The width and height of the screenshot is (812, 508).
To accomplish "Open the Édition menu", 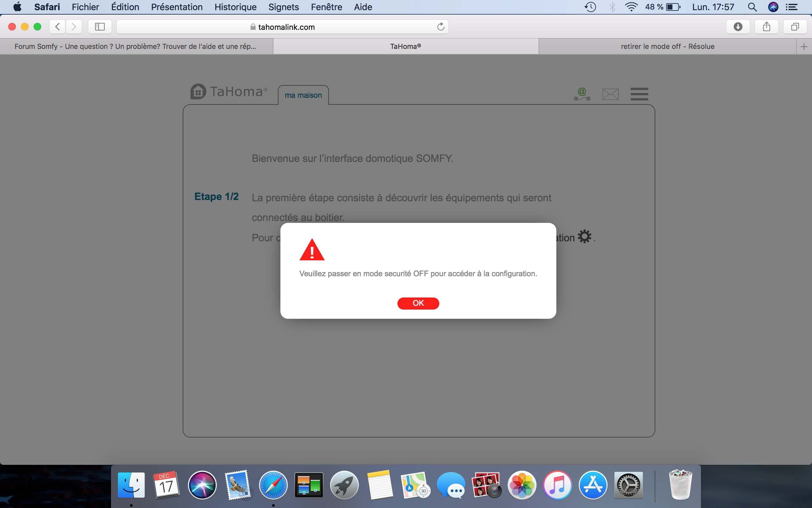I will 125,7.
